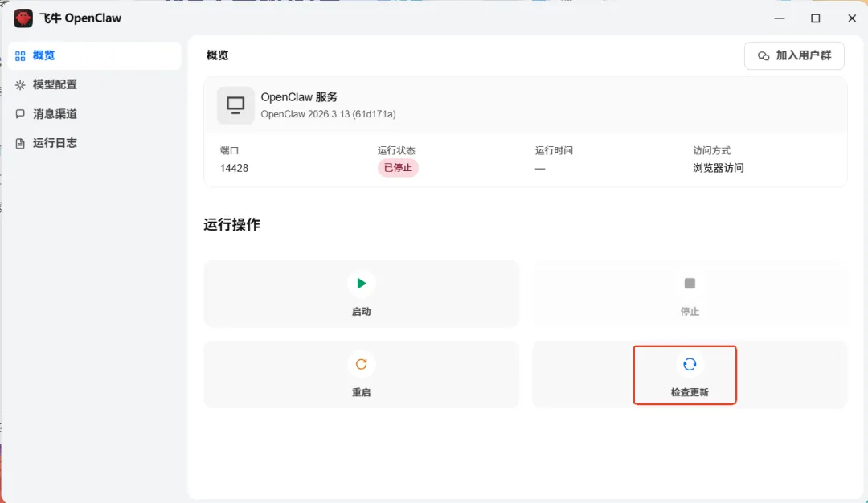Click the 已停止 status badge
Screen dimensions: 868x503
[x=398, y=168]
